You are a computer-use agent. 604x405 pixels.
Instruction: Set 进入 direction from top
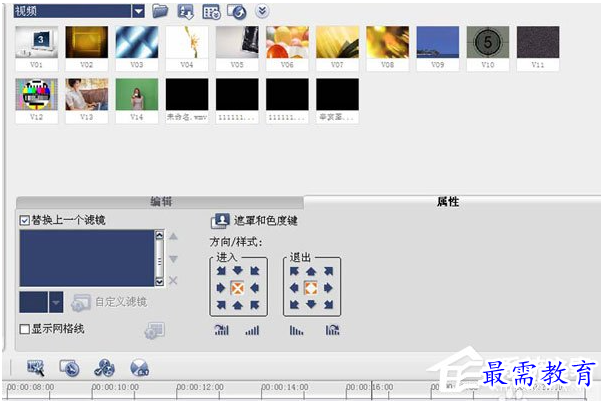[238, 271]
